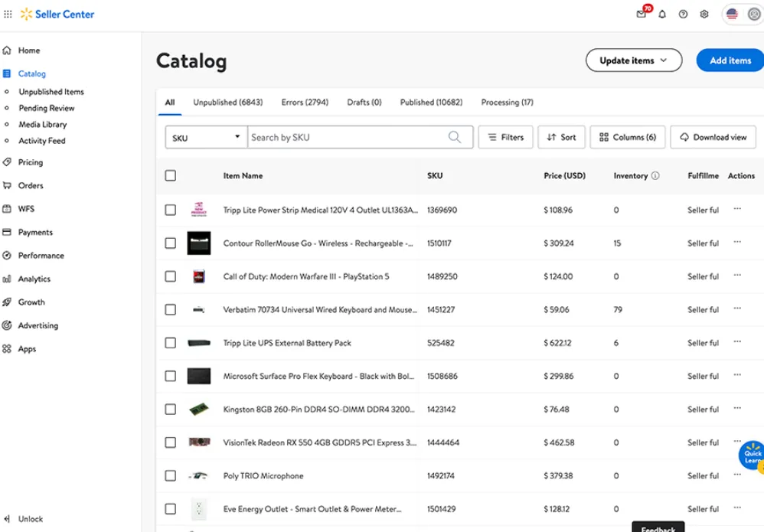Viewport: 764px width, 532px height.
Task: Switch to the Published (10682) tab
Action: point(431,103)
